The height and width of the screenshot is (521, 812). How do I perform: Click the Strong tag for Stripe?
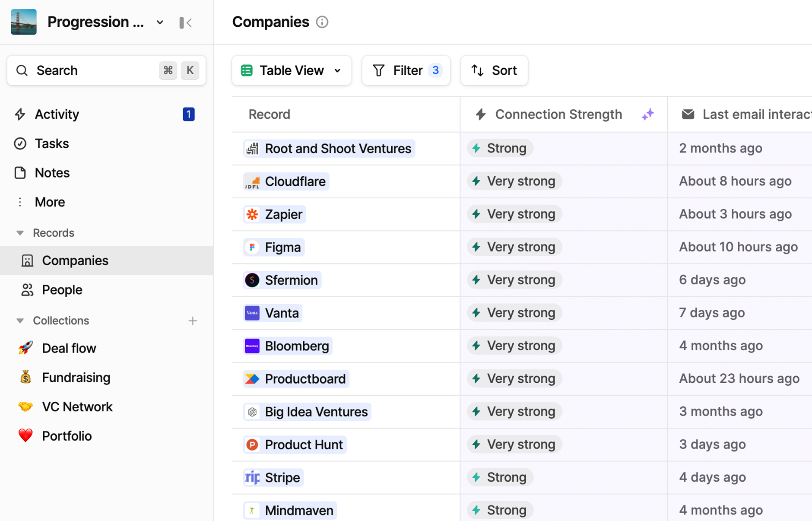pyautogui.click(x=500, y=477)
